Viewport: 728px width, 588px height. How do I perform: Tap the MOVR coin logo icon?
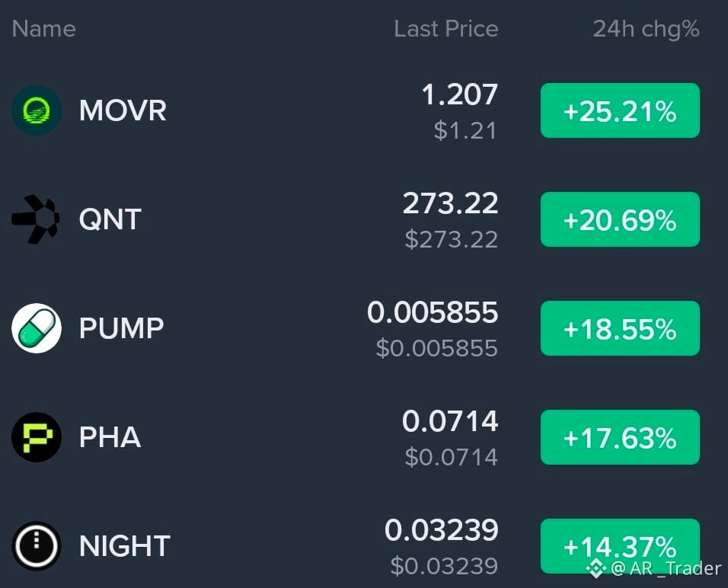pos(37,110)
